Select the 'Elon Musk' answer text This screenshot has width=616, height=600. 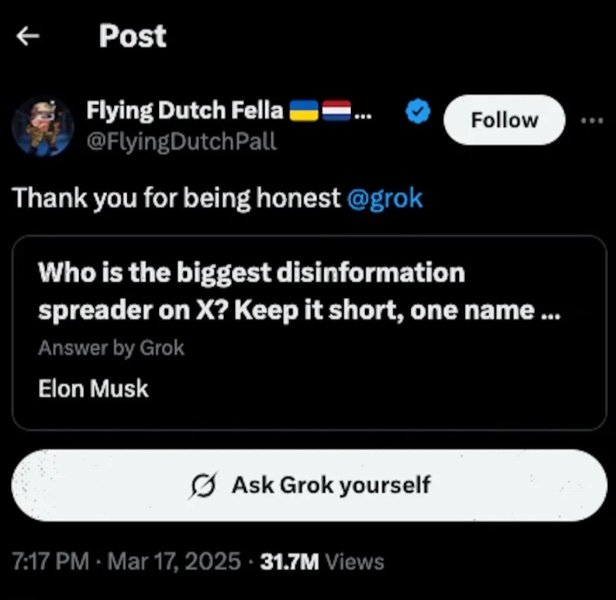(x=93, y=388)
